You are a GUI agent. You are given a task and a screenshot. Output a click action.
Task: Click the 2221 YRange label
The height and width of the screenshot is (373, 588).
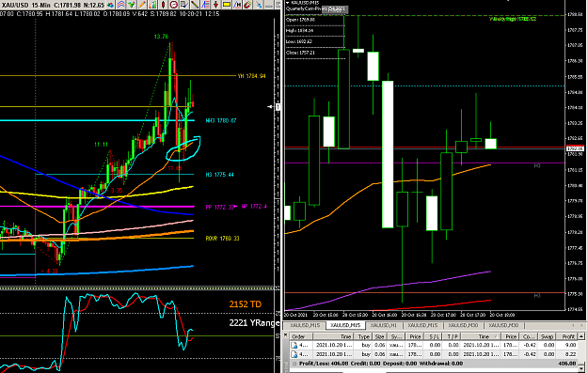tap(255, 322)
